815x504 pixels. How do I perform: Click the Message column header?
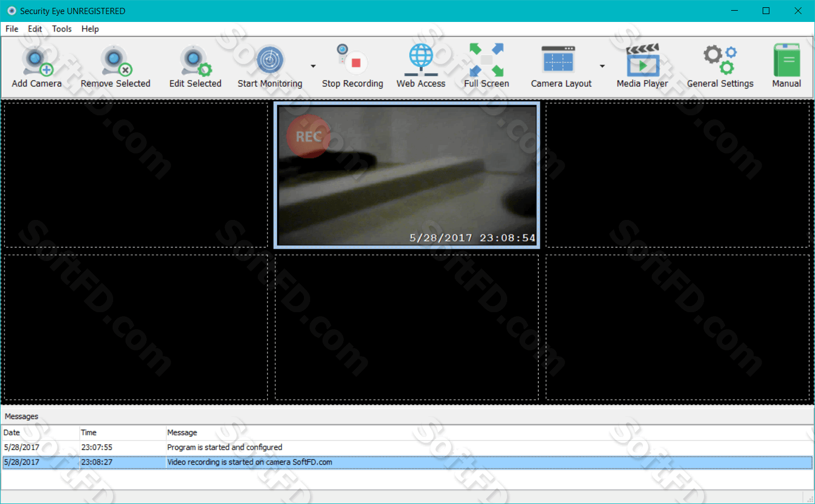click(x=489, y=433)
